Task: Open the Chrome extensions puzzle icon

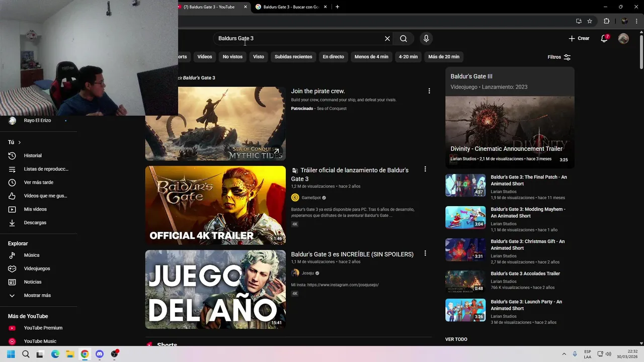Action: pyautogui.click(x=606, y=21)
